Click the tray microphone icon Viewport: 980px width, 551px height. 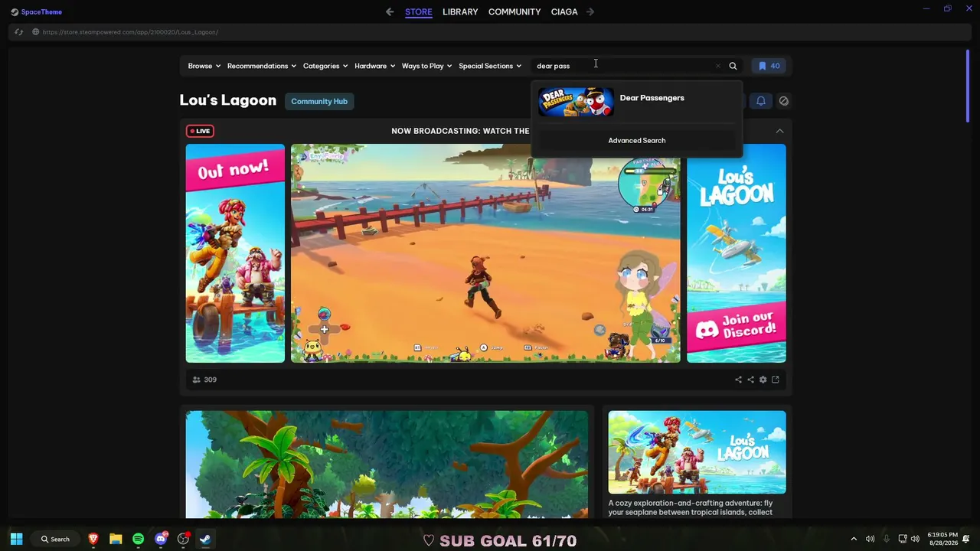887,539
